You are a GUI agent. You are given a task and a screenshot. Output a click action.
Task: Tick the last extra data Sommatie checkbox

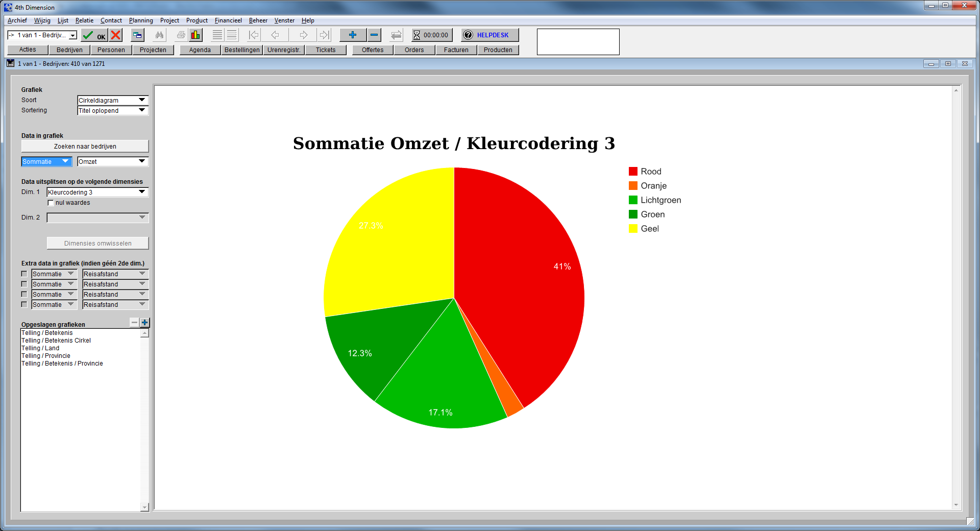[x=24, y=305]
